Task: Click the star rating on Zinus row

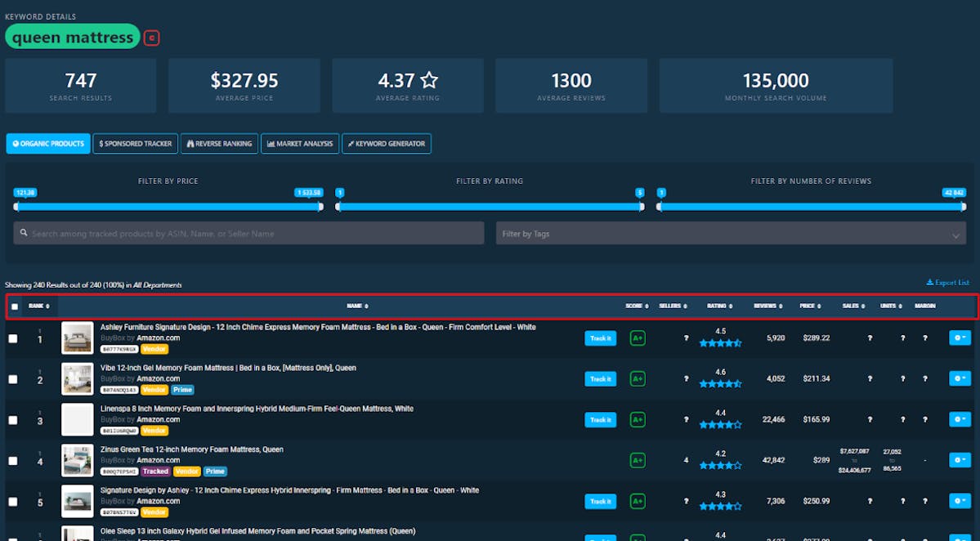Action: 720,466
